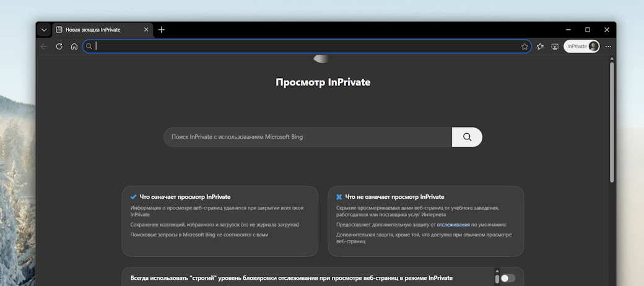Open the Favorites list icon
Screen dimensions: 644x286
540,46
